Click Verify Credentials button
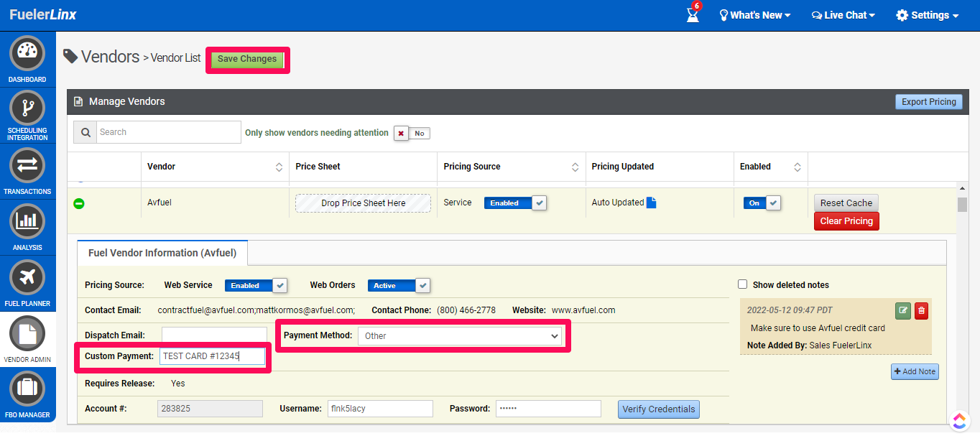The height and width of the screenshot is (441, 980). coord(658,409)
